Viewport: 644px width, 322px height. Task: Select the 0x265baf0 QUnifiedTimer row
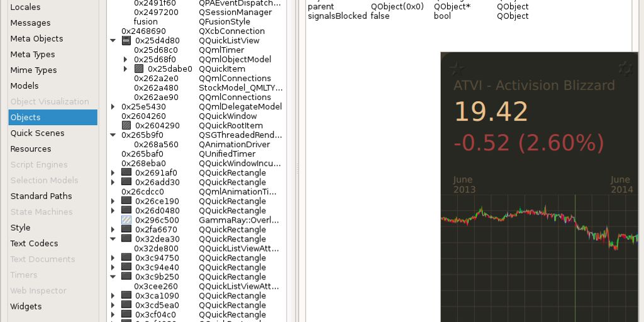tap(196, 154)
